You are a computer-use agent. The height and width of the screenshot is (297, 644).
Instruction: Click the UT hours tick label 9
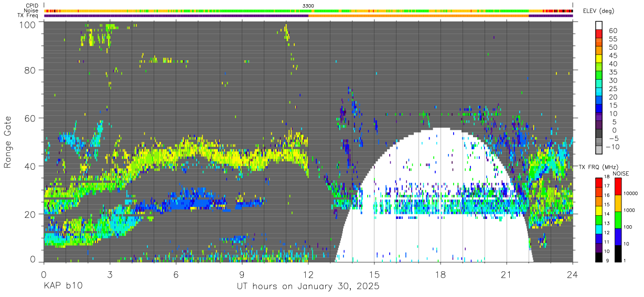[x=242, y=274]
